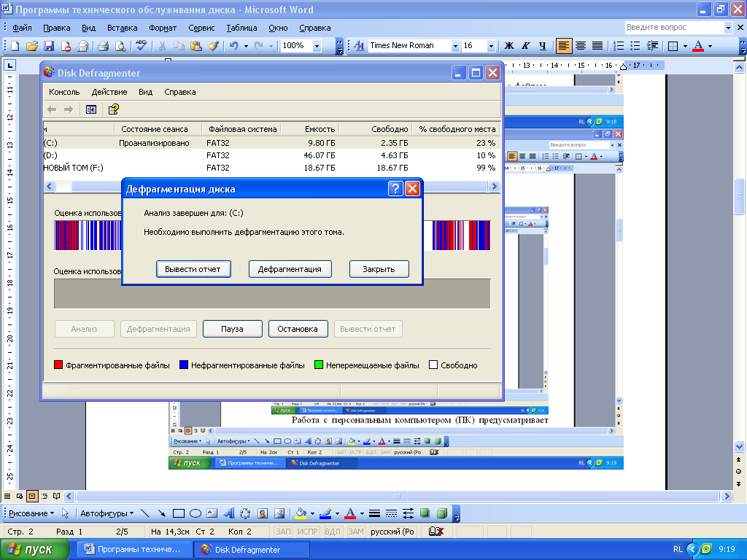Choose line style in Drawing toolbar
Screen dimensions: 747x560
374,513
